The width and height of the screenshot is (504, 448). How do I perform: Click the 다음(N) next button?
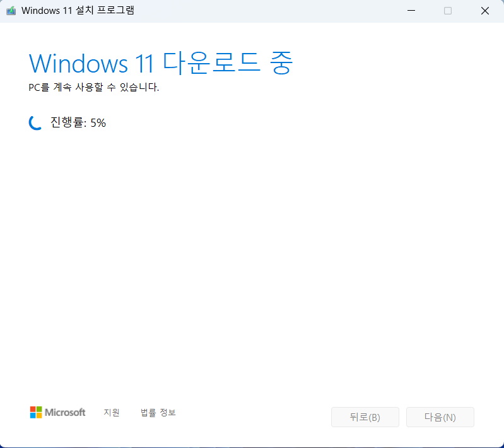440,417
